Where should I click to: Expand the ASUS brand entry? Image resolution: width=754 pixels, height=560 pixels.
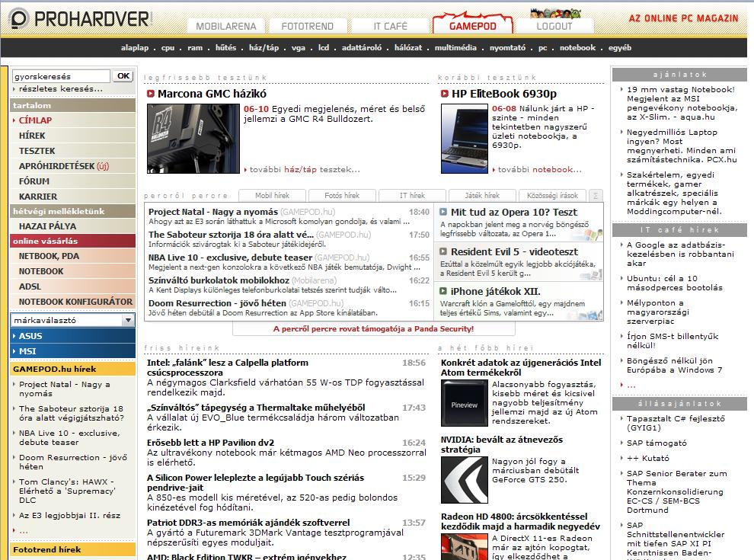[x=72, y=336]
